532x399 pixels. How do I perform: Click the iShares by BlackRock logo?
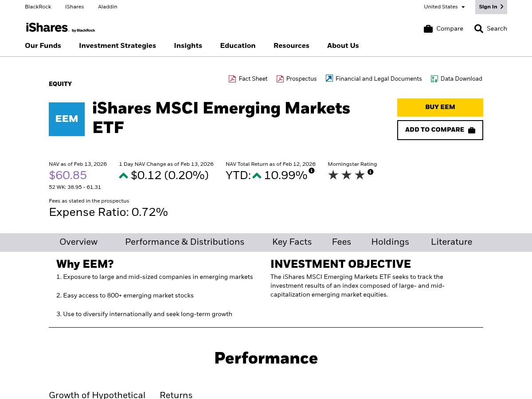pyautogui.click(x=60, y=27)
